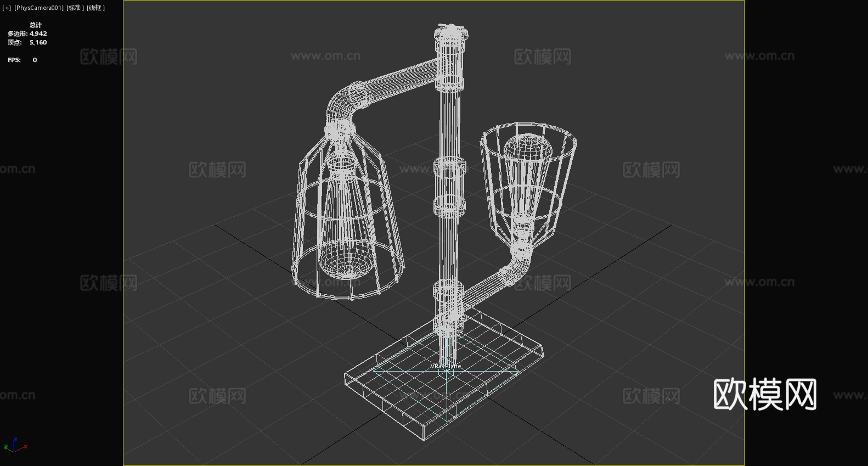Viewport: 868px width, 466px height.
Task: Click the polygon count value 4,942
Action: (x=38, y=34)
